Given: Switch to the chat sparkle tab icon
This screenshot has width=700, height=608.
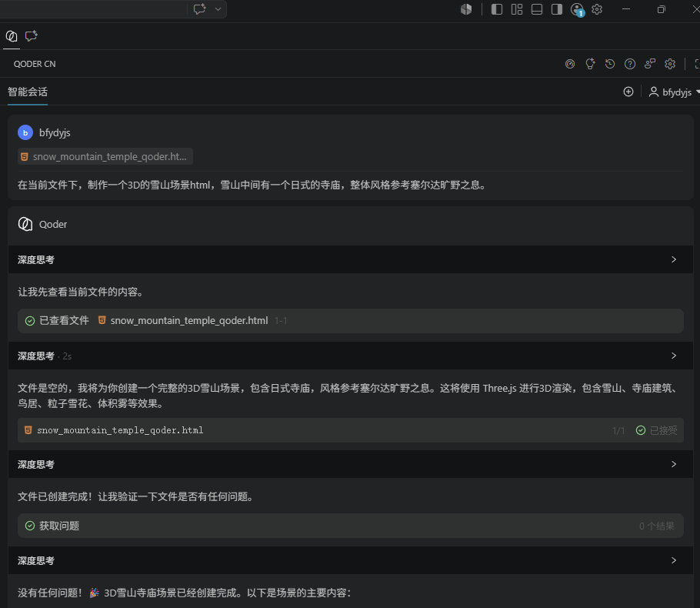Looking at the screenshot, I should (32, 36).
